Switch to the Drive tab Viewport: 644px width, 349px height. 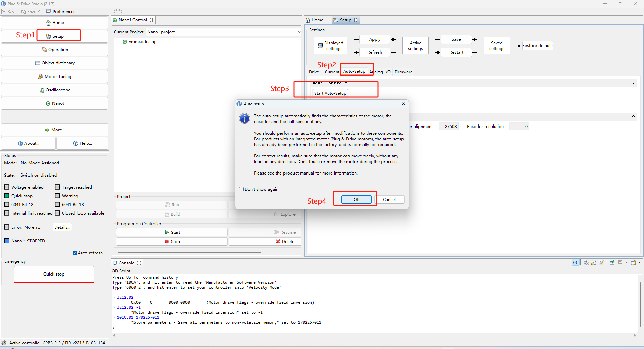tap(314, 72)
